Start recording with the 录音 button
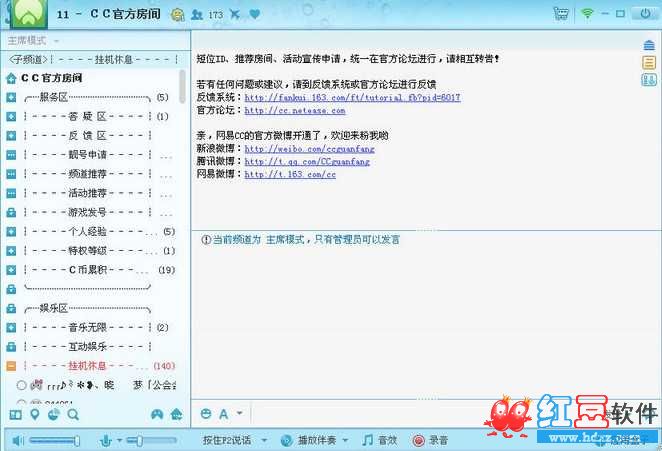 point(430,440)
